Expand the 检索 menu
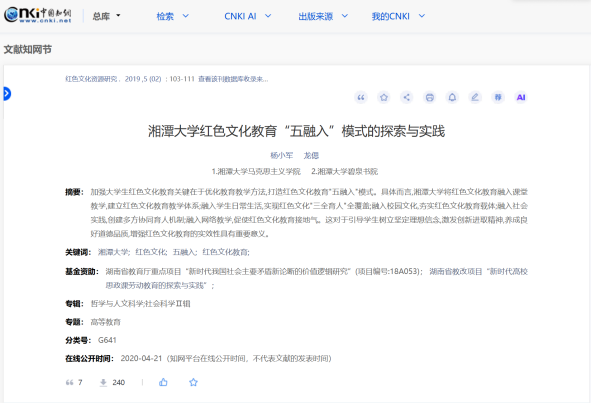This screenshot has width=591, height=403. (x=173, y=16)
